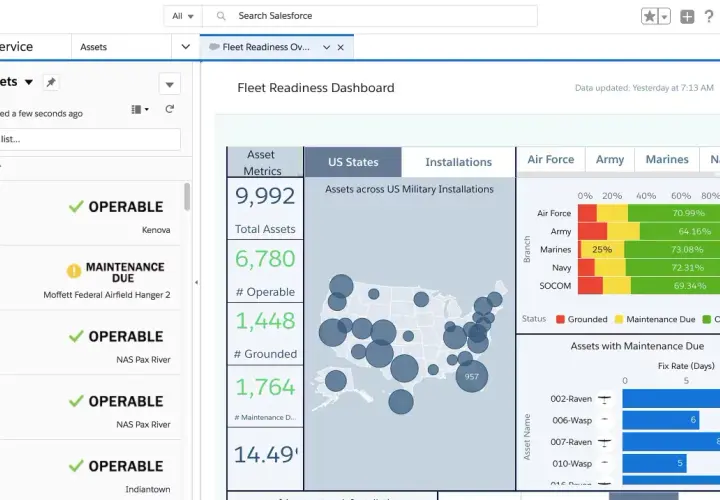Click the map bubble labeled 957
The image size is (720, 500).
[472, 376]
